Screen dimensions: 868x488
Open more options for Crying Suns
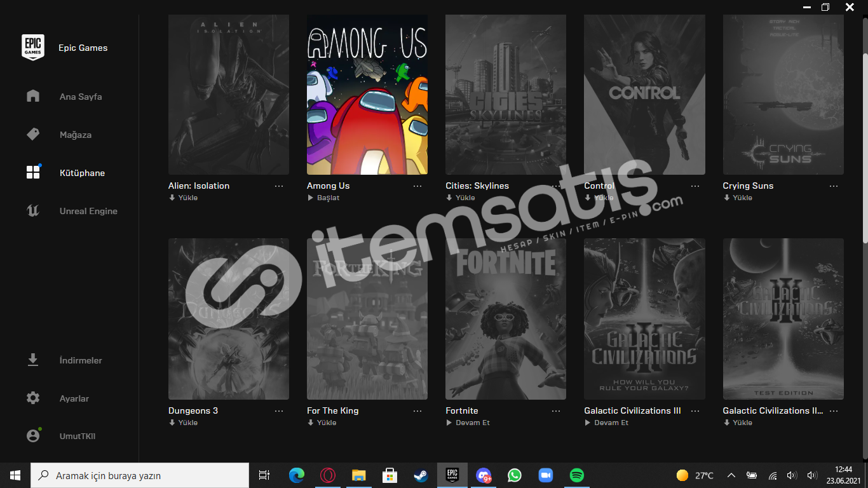[834, 186]
